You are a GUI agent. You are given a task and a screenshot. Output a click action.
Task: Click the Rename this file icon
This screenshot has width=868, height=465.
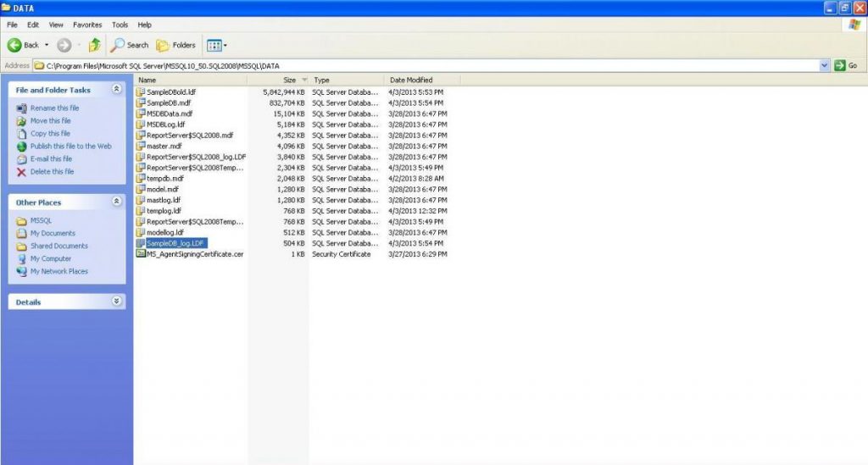click(21, 108)
